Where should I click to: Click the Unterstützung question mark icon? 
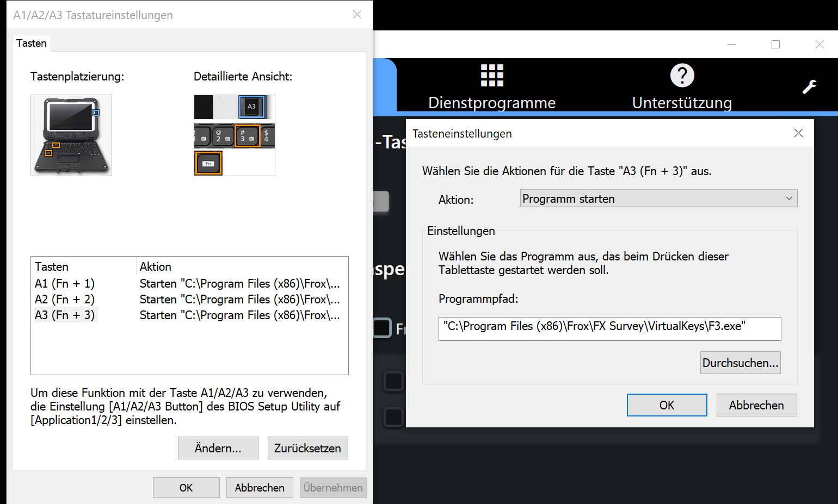coord(682,76)
